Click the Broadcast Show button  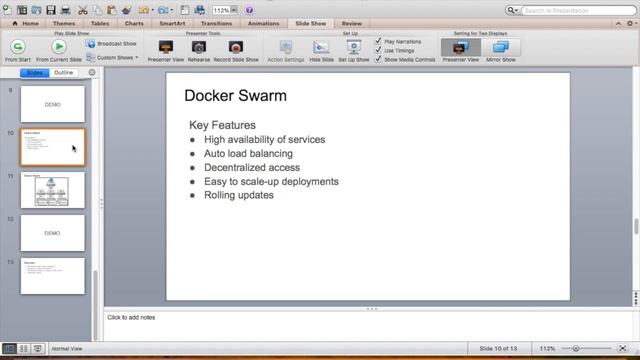point(112,44)
